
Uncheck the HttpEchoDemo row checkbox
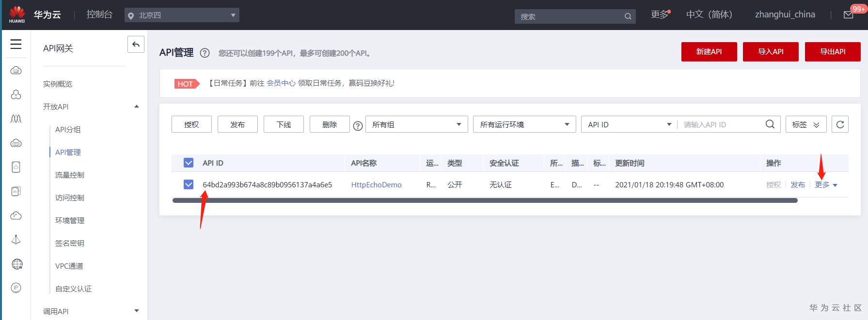189,184
